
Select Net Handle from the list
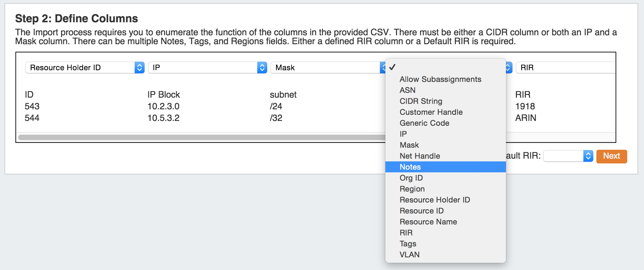click(x=420, y=156)
